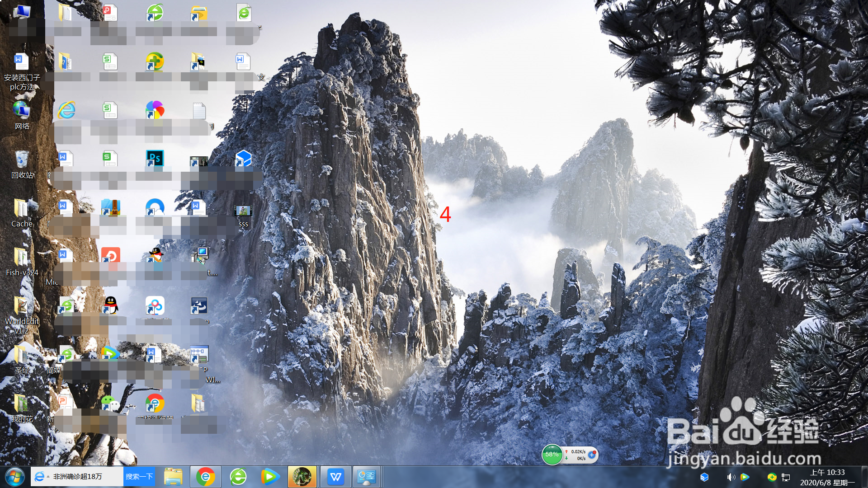Select the Photoshop desktop shortcut
The height and width of the screenshot is (488, 868).
[x=155, y=159]
